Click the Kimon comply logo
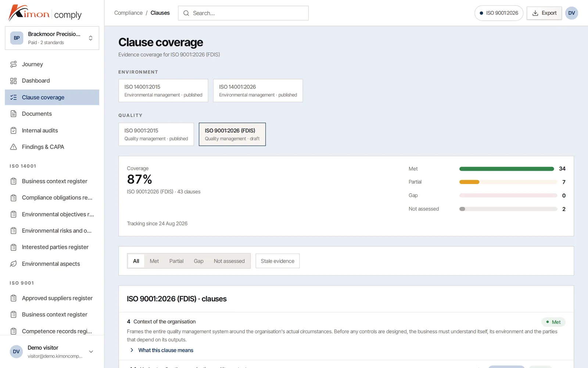 tap(45, 13)
